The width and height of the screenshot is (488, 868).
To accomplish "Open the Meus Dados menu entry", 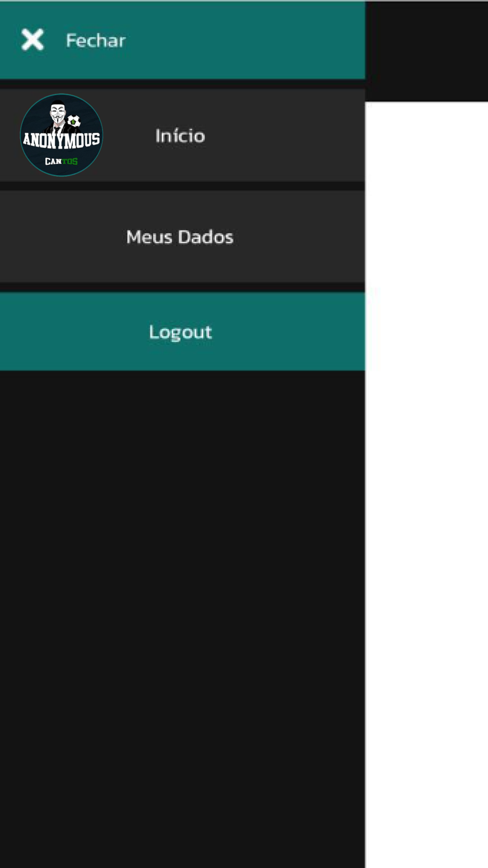I will [183, 236].
